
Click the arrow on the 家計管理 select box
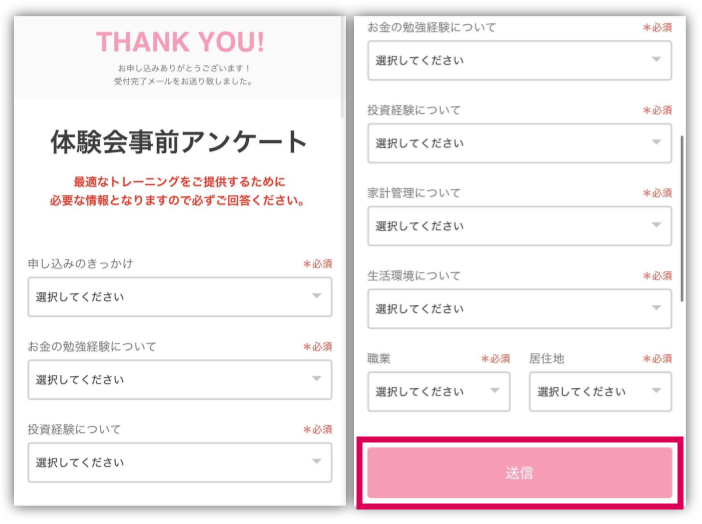point(656,225)
